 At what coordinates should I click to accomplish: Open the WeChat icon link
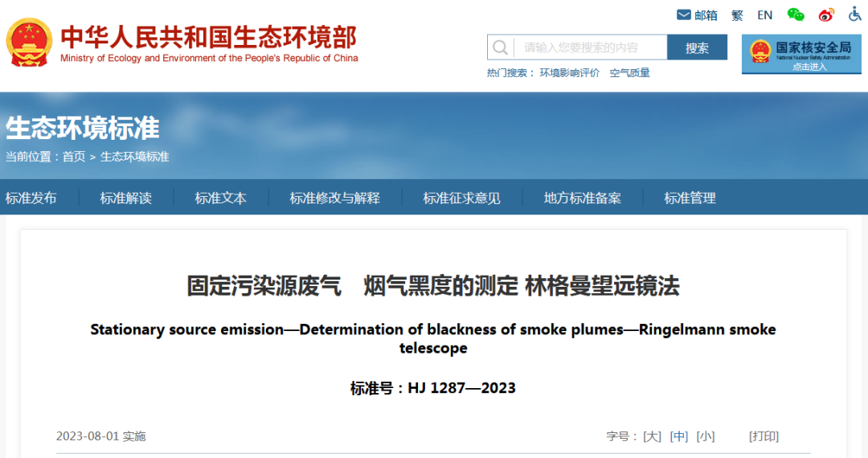click(x=796, y=15)
